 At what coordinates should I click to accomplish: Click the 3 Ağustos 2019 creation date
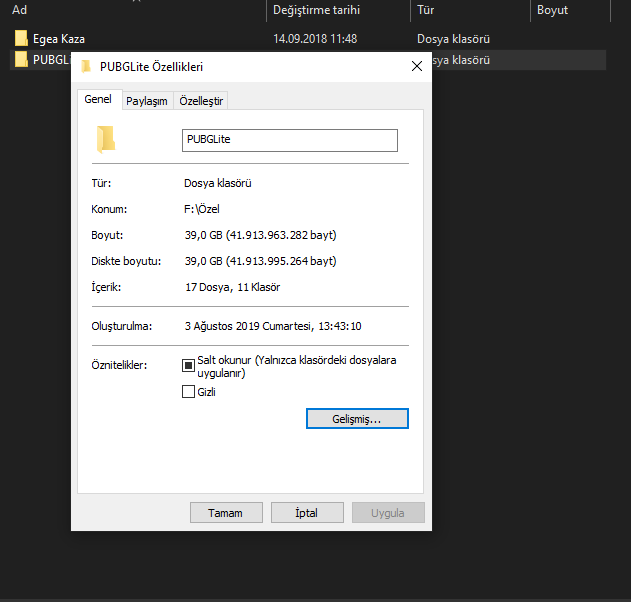pyautogui.click(x=273, y=326)
